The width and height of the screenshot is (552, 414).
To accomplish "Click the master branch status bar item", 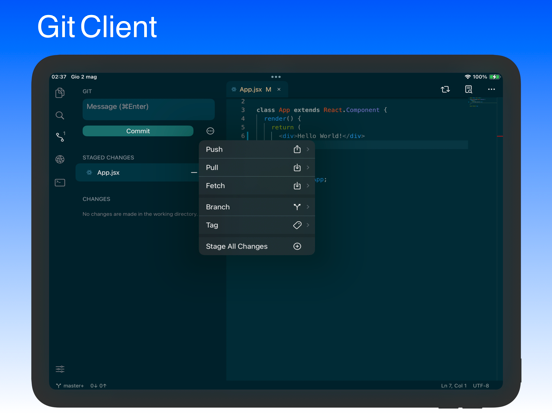I will (70, 385).
